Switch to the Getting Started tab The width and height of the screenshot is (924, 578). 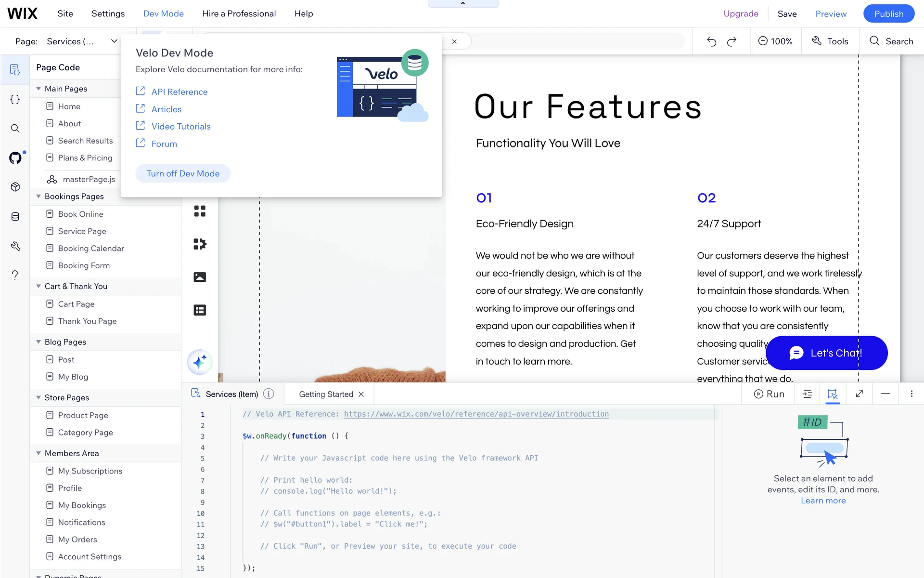pyautogui.click(x=326, y=394)
